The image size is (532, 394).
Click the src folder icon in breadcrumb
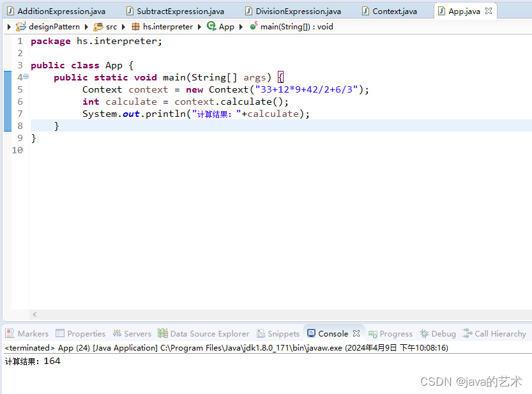click(98, 26)
